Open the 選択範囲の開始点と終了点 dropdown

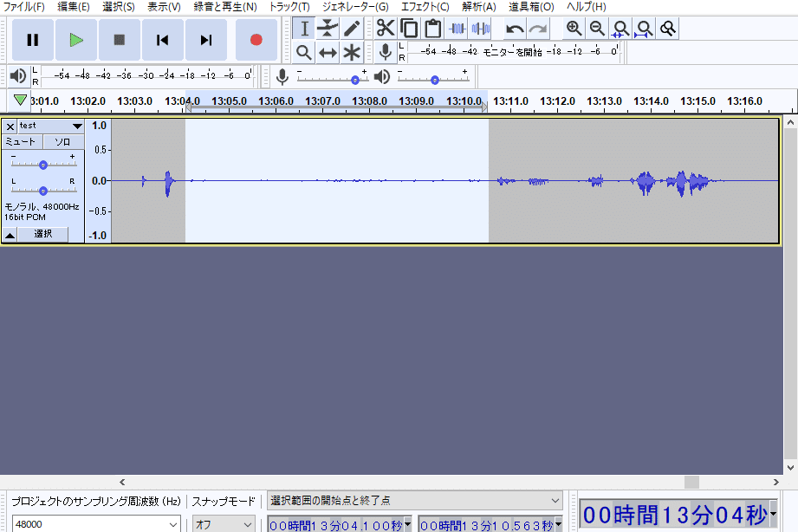(415, 501)
